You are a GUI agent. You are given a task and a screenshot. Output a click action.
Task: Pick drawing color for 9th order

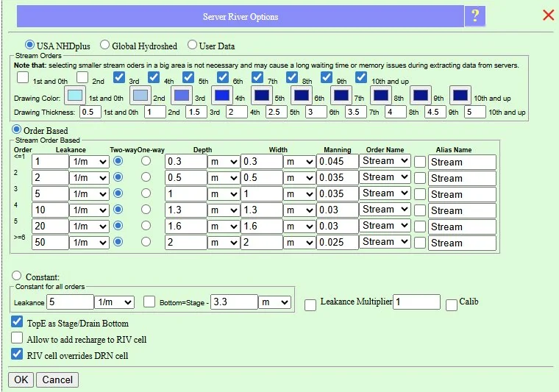coord(421,96)
